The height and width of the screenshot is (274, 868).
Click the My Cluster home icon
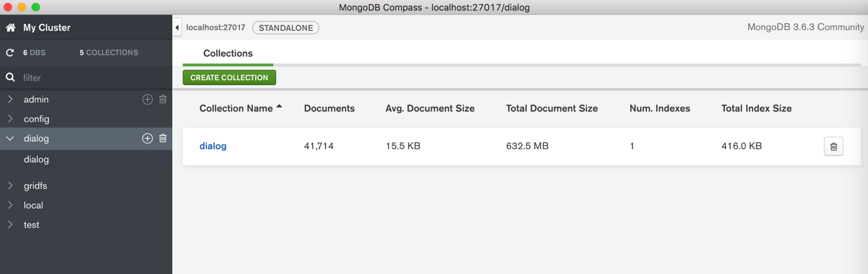point(10,28)
